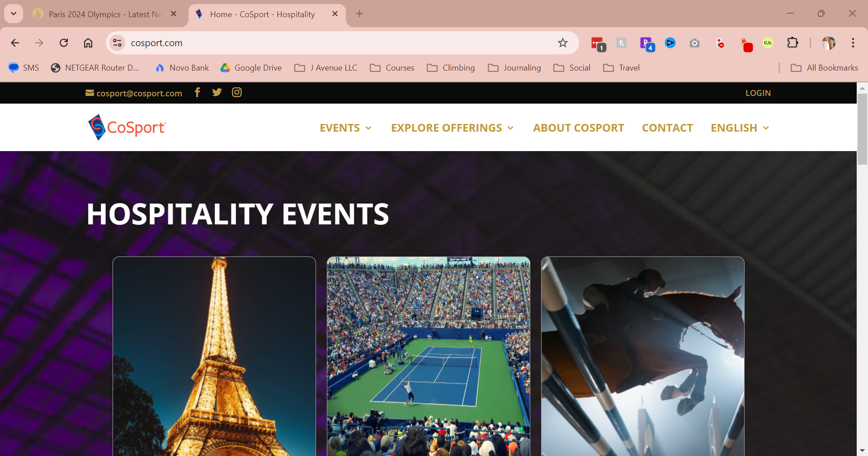Click the LOGIN link
Viewport: 868px width, 456px height.
pos(758,93)
